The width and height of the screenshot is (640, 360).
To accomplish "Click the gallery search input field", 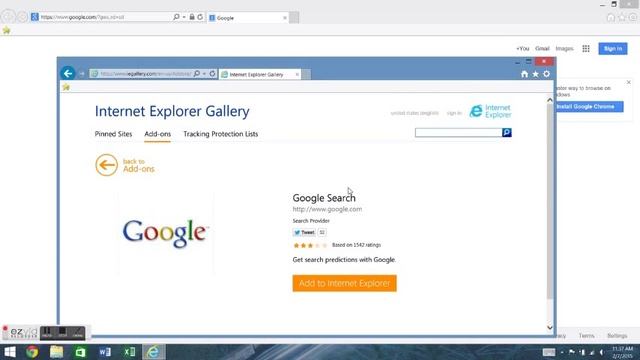I will coord(458,133).
